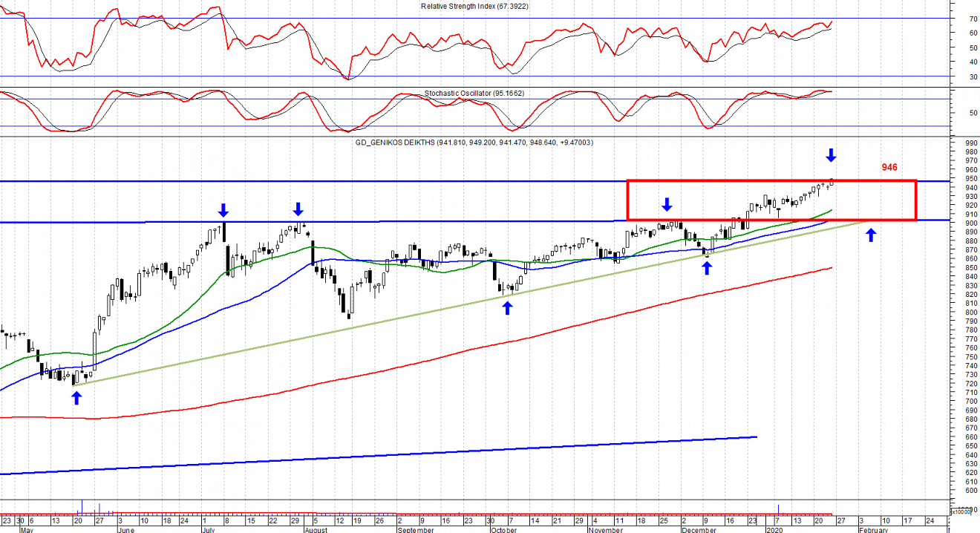Click the blue up arrow below the May low
This screenshot has width=980, height=533.
(x=76, y=398)
